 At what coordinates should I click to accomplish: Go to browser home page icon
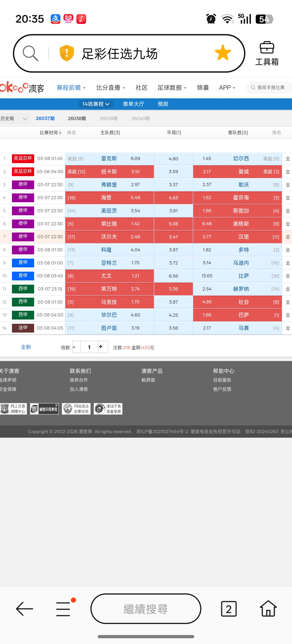click(x=268, y=609)
